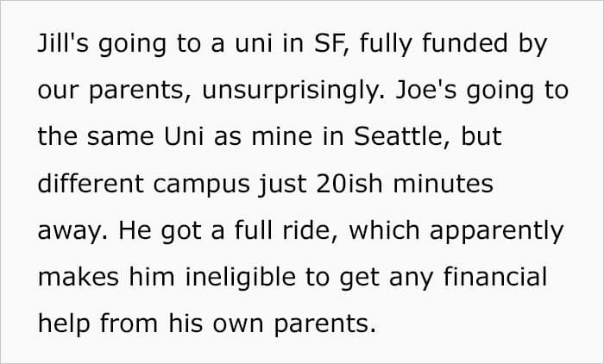Click the word "Uni" in third line
The width and height of the screenshot is (604, 364).
point(184,136)
